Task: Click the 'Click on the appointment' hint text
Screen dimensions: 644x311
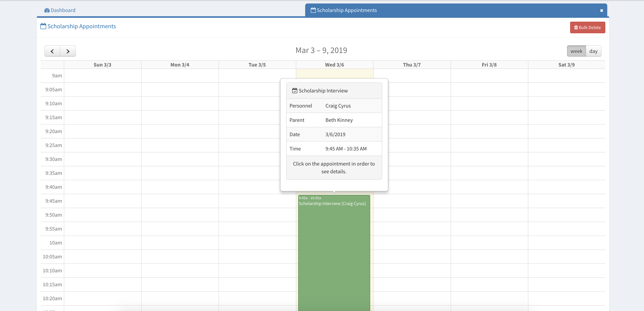Action: click(334, 167)
